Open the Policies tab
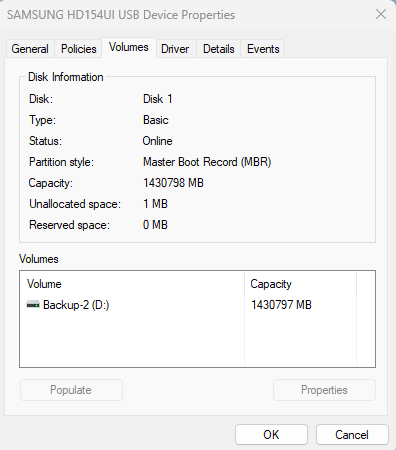This screenshot has width=396, height=450. 79,49
